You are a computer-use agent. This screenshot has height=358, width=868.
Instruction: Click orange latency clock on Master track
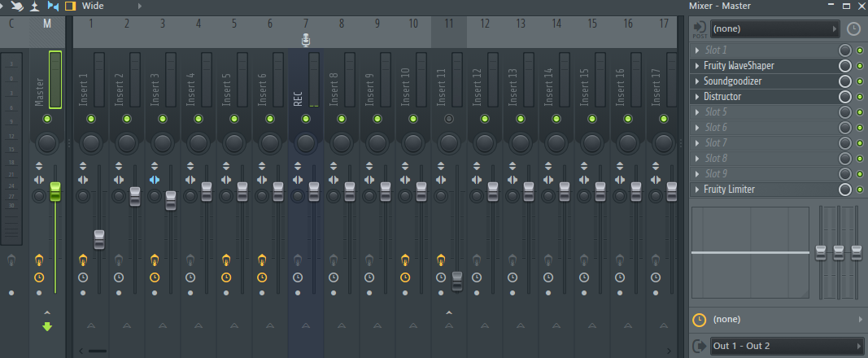click(39, 277)
